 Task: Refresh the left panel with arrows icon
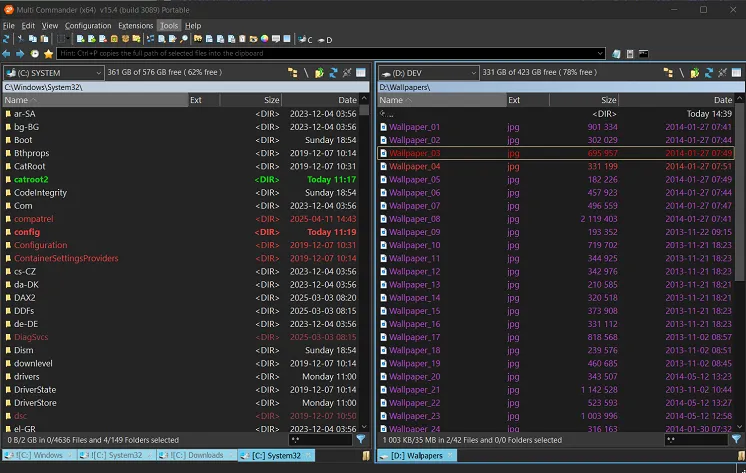click(x=333, y=73)
